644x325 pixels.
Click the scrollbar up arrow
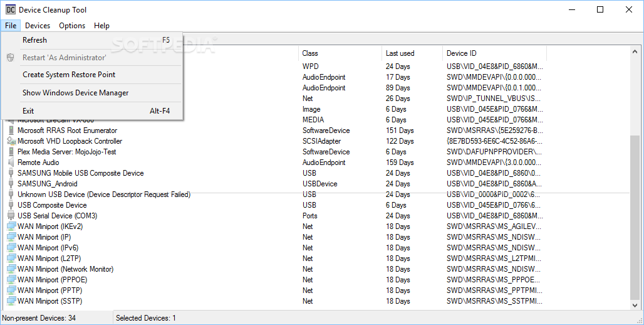click(x=635, y=51)
